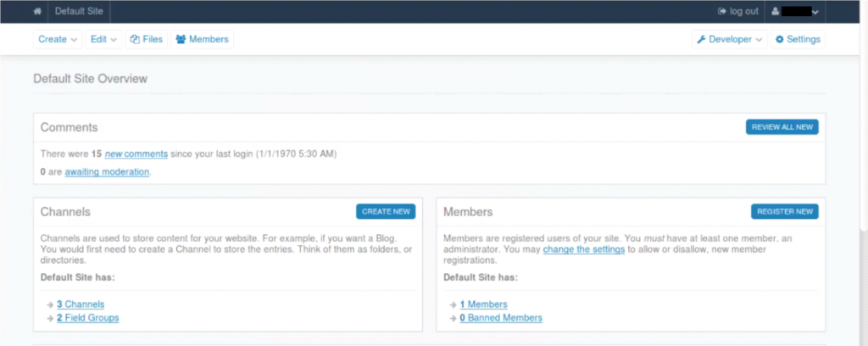
Task: Open the 3 Channels link
Action: click(x=81, y=304)
